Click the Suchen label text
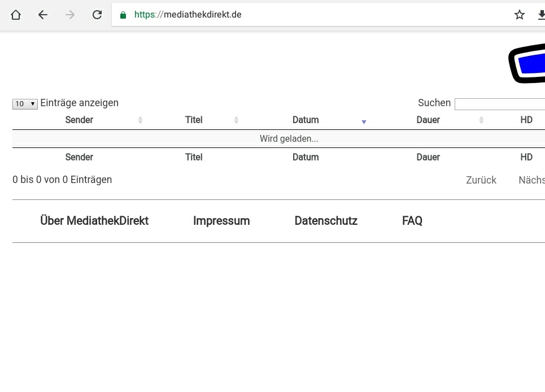The image size is (545, 392). pos(434,103)
